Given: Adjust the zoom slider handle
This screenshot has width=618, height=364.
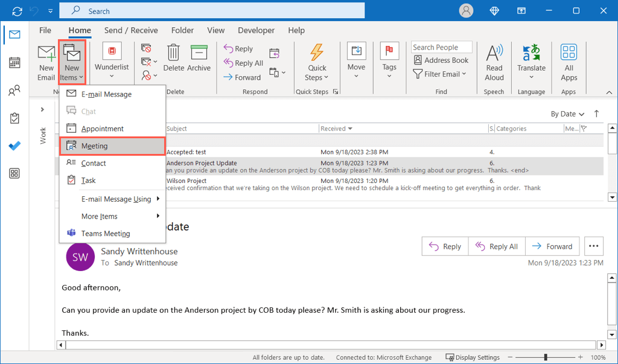Looking at the screenshot, I should (x=546, y=357).
